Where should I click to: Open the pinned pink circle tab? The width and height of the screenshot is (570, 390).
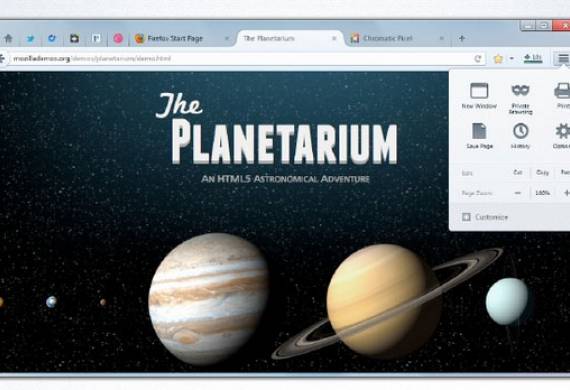click(x=118, y=38)
